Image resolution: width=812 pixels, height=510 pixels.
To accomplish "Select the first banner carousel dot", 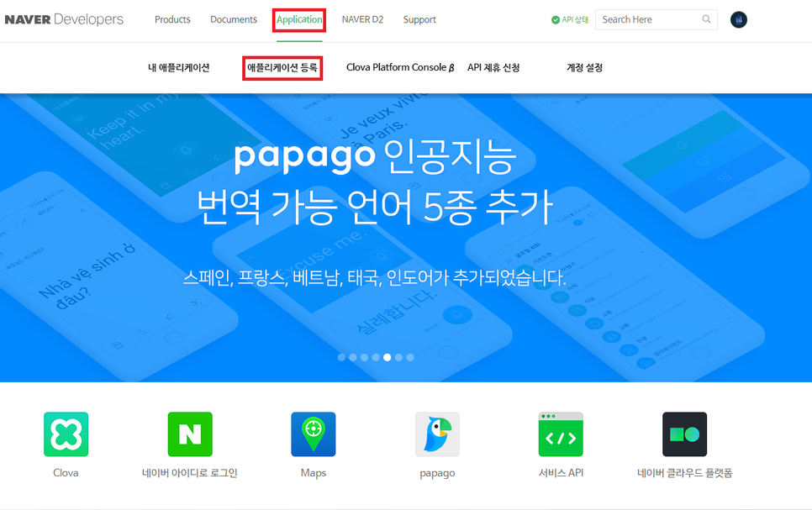I will tap(341, 357).
